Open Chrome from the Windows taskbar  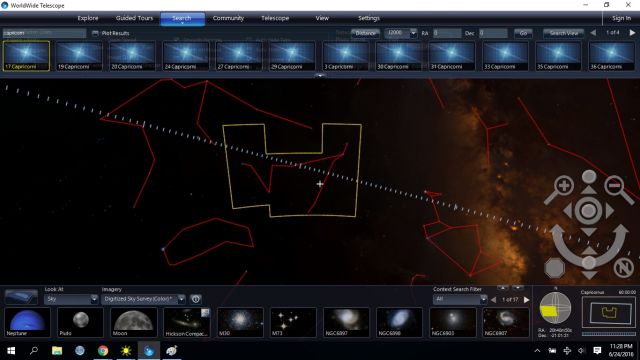point(103,351)
